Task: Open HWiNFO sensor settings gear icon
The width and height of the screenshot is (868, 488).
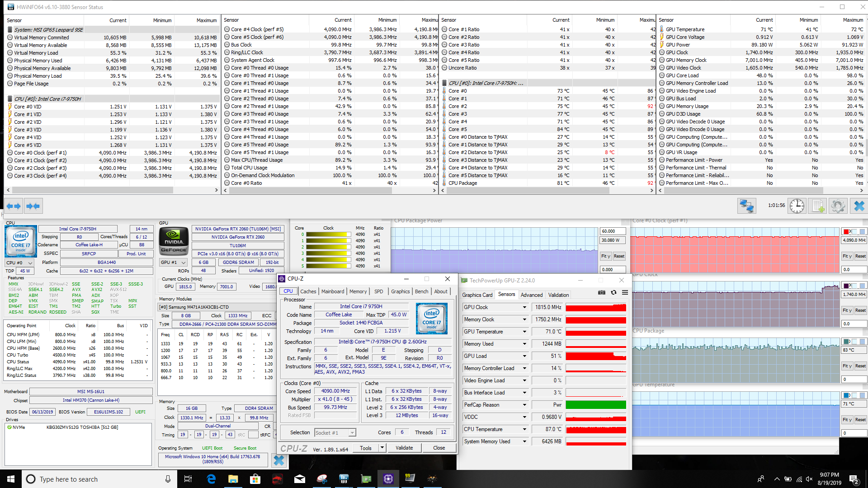Action: 838,206
